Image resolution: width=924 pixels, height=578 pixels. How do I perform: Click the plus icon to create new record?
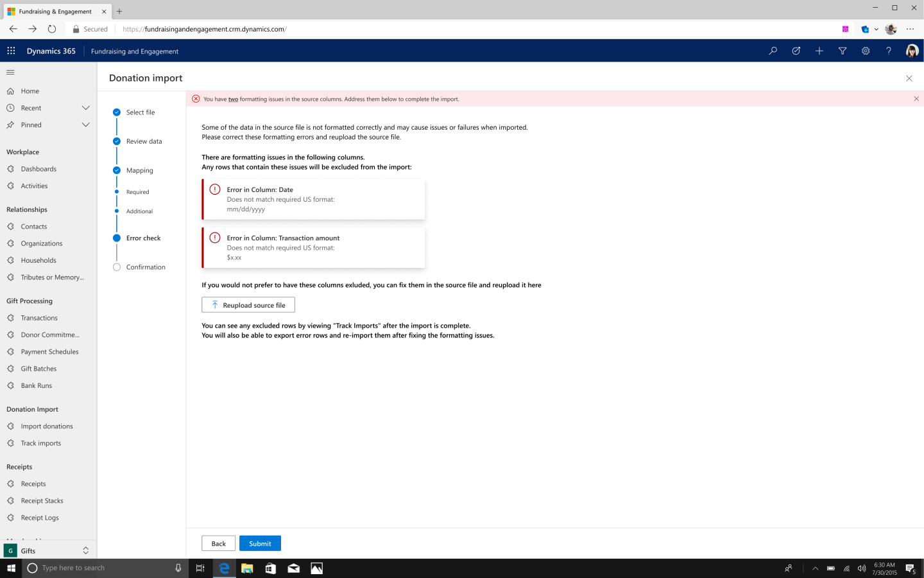[819, 51]
